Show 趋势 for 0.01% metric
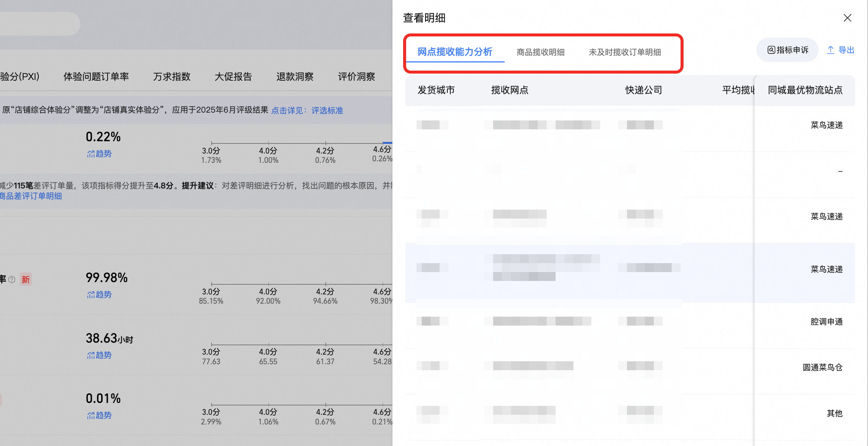 coord(99,416)
